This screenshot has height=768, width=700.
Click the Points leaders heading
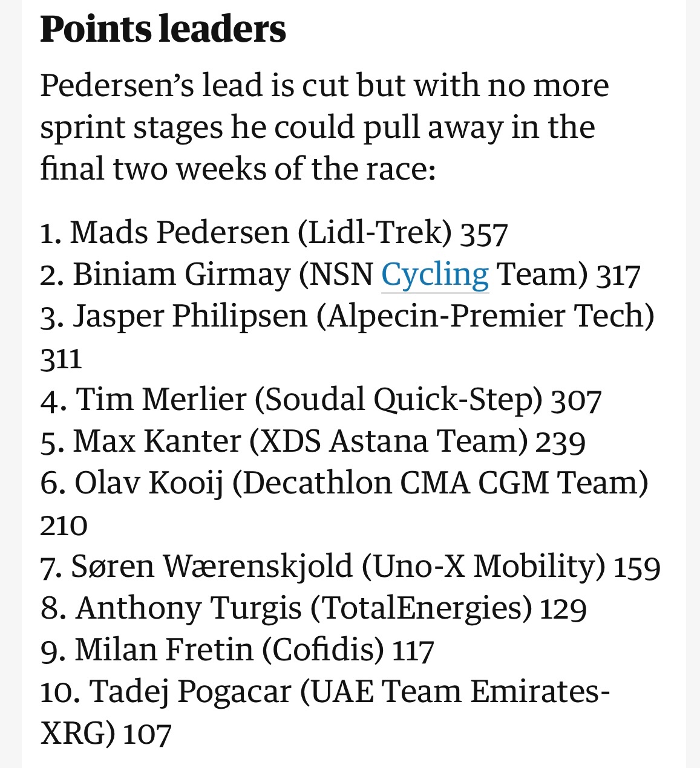pyautogui.click(x=163, y=29)
